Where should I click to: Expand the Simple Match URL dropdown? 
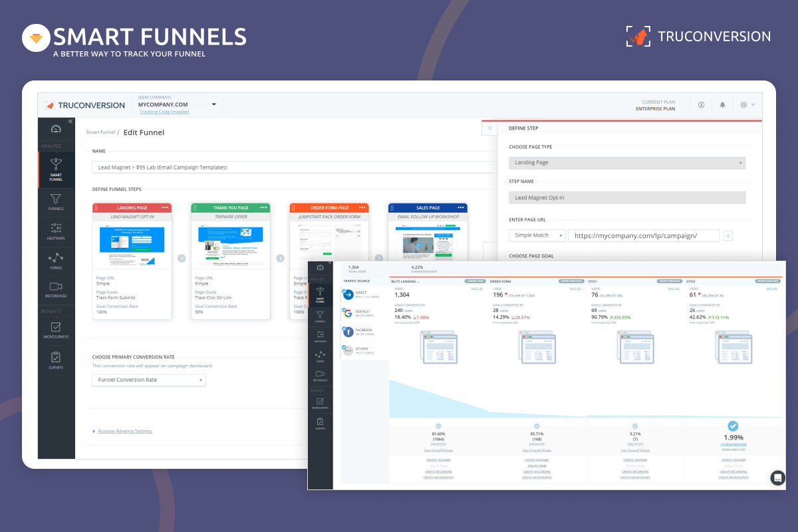(537, 235)
